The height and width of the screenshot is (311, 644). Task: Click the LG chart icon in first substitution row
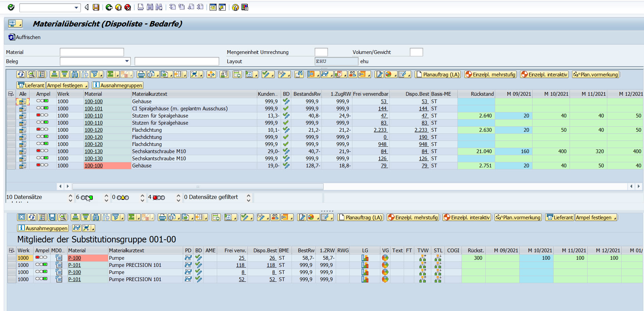click(x=365, y=258)
